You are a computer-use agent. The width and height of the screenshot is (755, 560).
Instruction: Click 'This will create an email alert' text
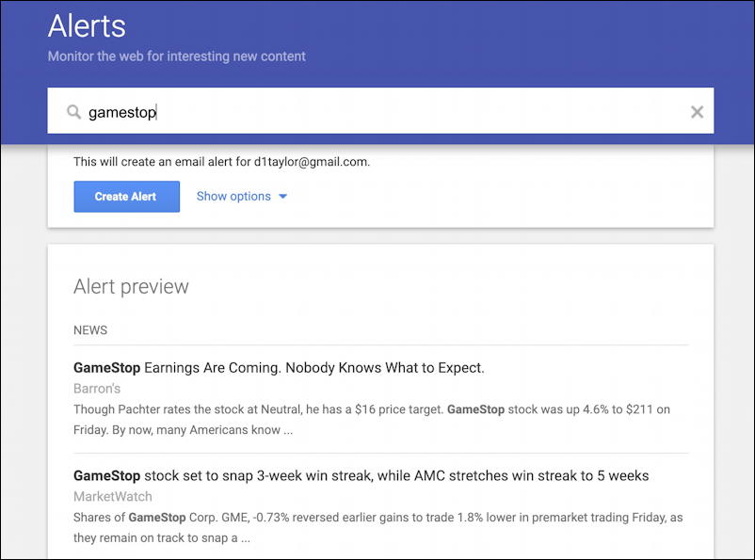160,162
